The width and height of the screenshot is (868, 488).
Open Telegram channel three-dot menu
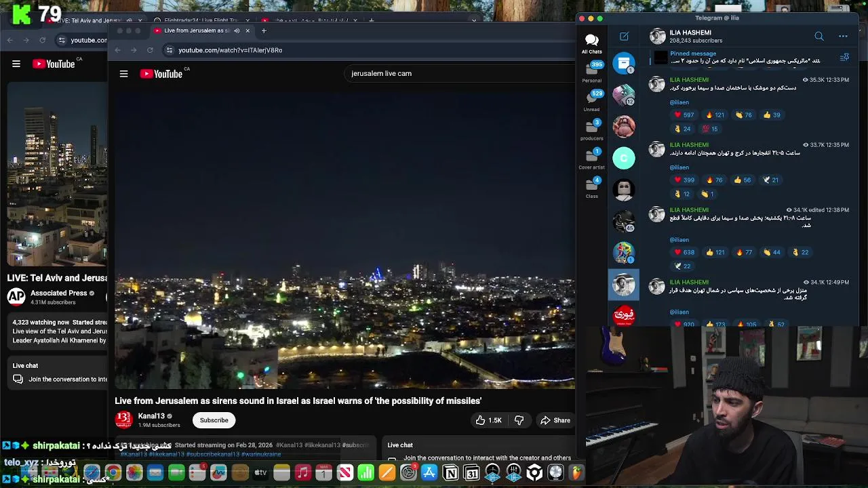click(x=843, y=37)
